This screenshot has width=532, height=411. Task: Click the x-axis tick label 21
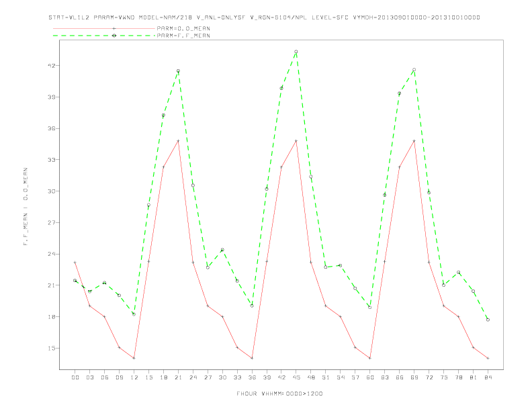click(178, 377)
